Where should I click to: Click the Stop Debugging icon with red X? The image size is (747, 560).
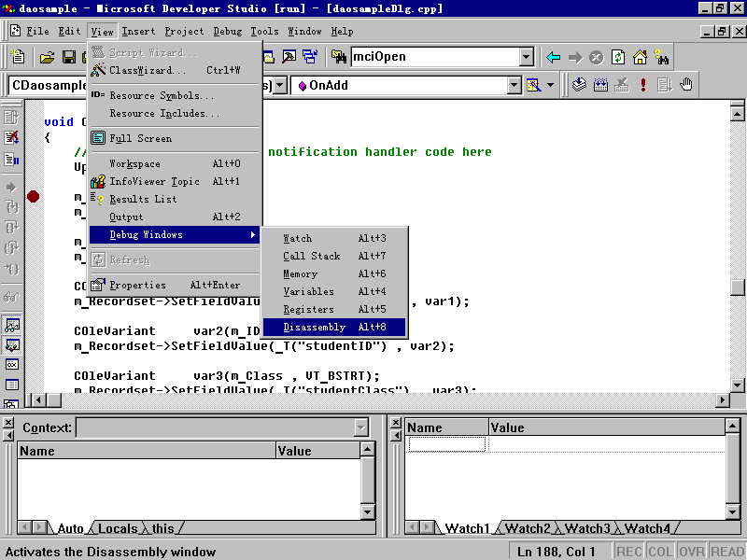point(11,138)
